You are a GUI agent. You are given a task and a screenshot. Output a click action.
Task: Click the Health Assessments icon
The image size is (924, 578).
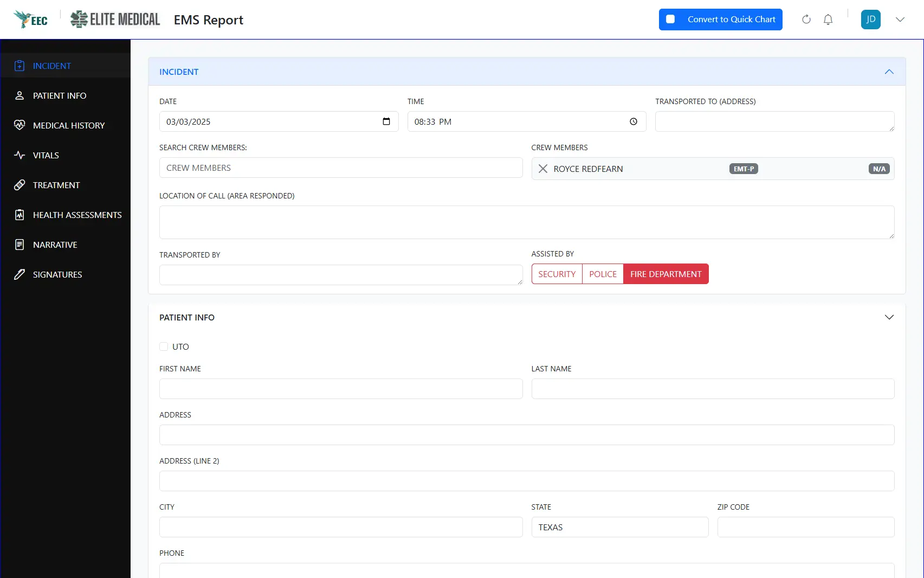[x=20, y=215]
